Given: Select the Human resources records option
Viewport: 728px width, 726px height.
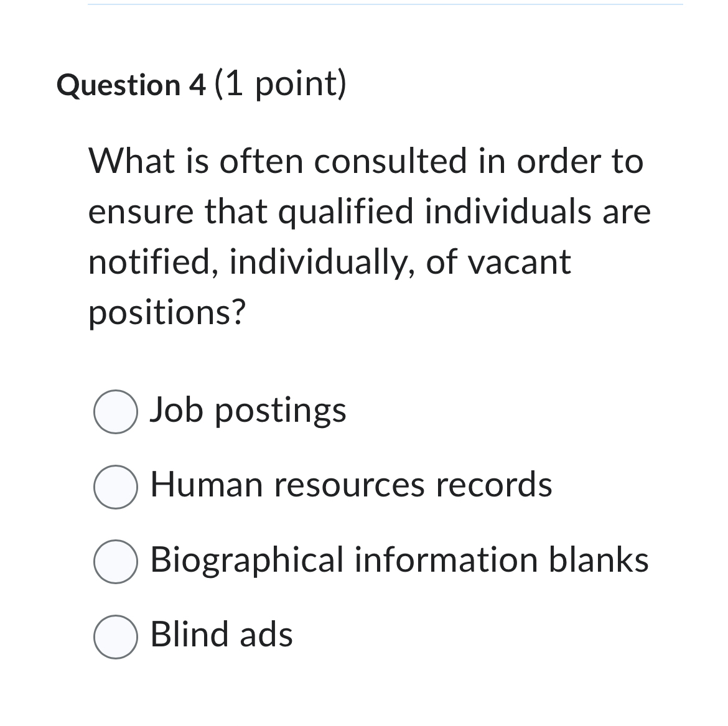Looking at the screenshot, I should [114, 486].
